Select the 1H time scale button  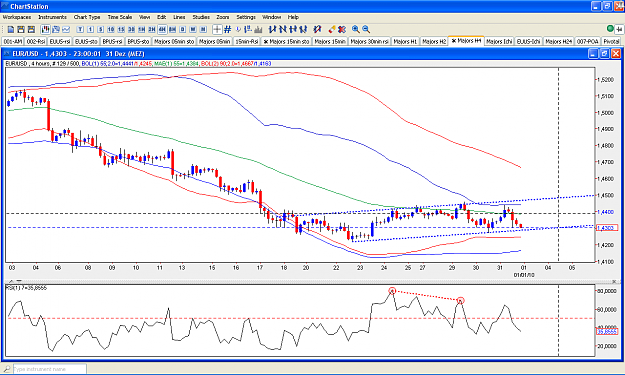(x=142, y=29)
